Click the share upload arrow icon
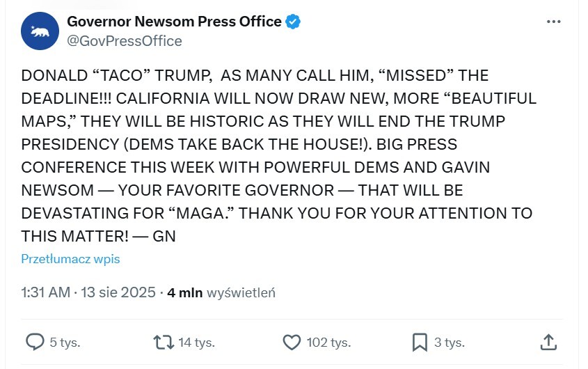 [x=548, y=342]
